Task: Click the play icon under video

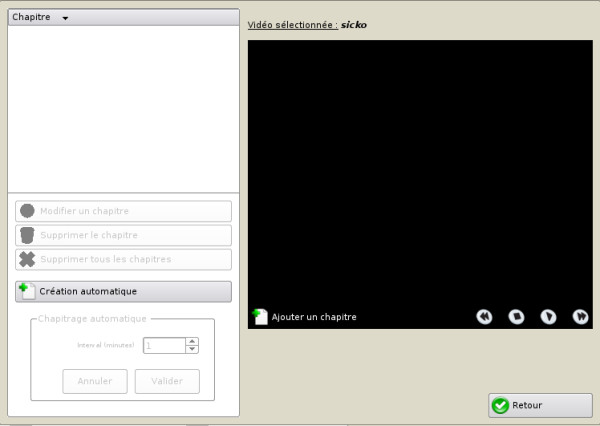Action: click(x=548, y=317)
